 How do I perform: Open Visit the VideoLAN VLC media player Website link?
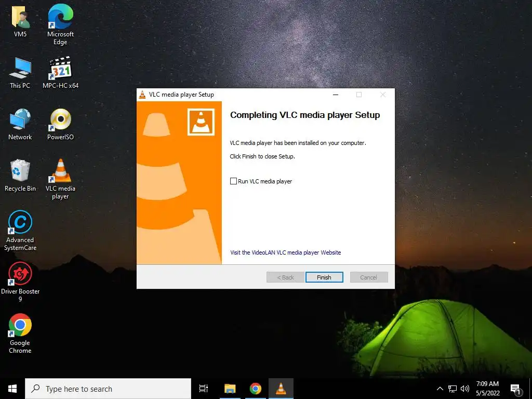(x=285, y=252)
